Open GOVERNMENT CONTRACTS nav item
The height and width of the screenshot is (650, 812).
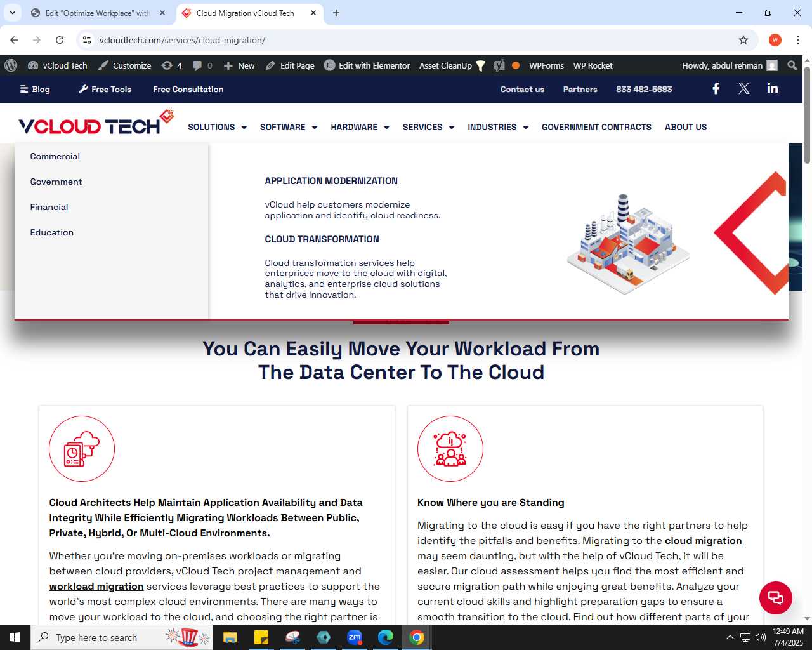click(x=596, y=127)
